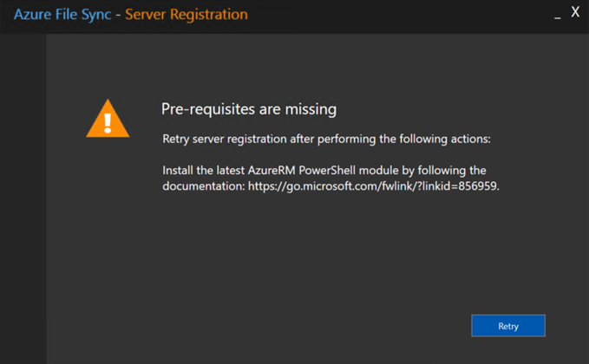
Task: Click the empty title bar area
Action: (x=398, y=16)
